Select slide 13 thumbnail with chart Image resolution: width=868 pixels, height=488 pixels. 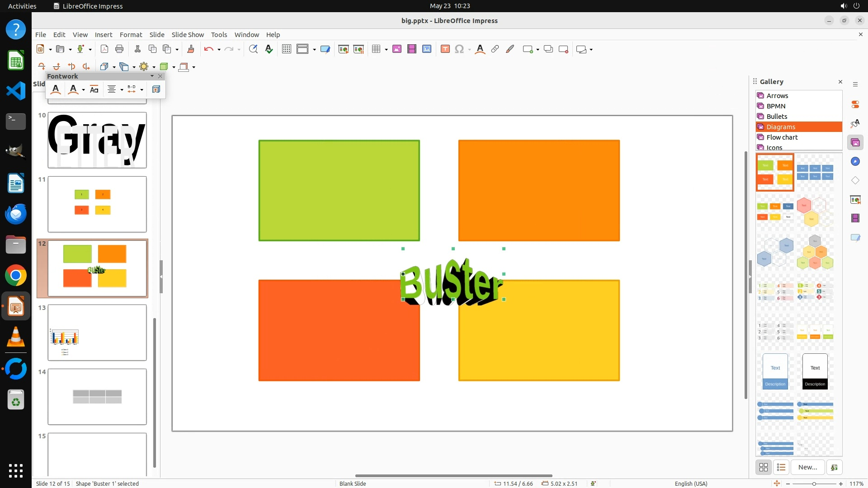click(x=97, y=333)
